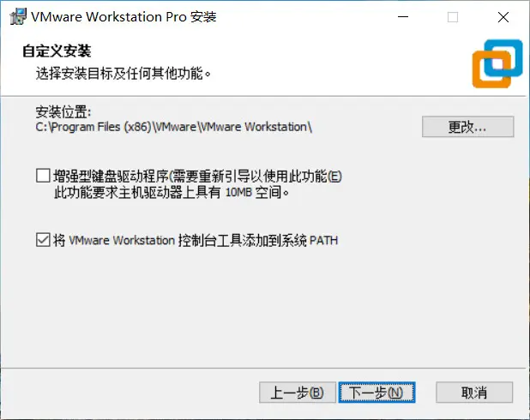
Task: Click the blue square of the VMware logo
Action: click(x=503, y=58)
